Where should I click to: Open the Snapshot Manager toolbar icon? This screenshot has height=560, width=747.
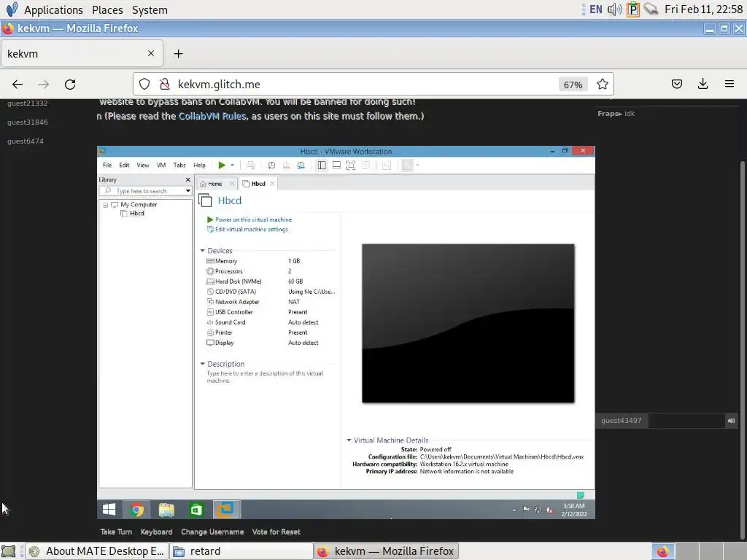(301, 166)
